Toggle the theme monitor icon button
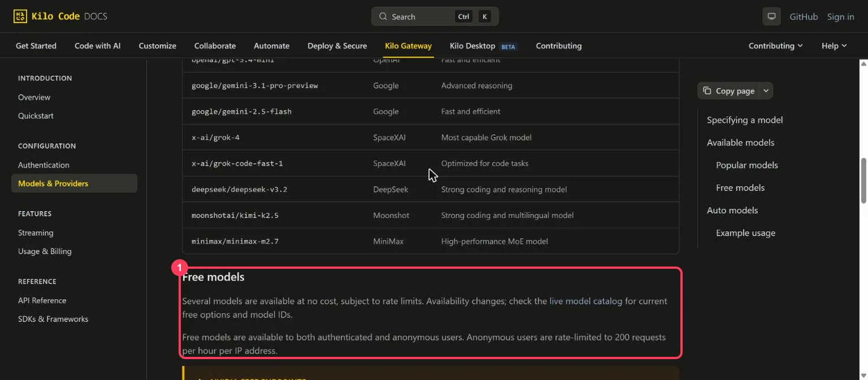868x380 pixels. (771, 16)
